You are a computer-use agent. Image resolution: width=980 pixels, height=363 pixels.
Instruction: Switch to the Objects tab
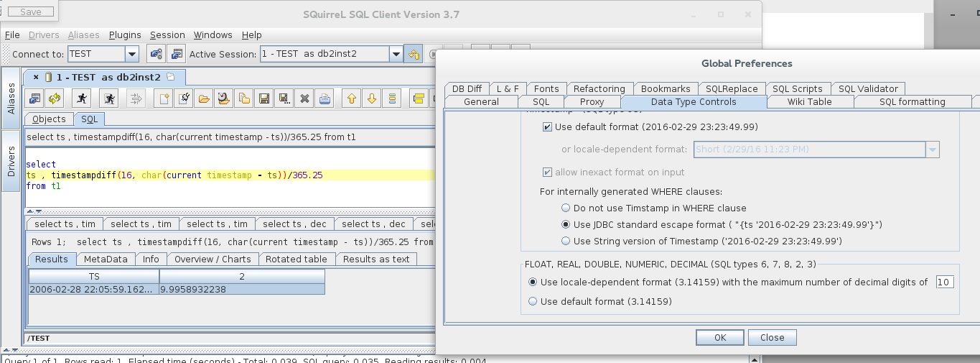coord(49,119)
